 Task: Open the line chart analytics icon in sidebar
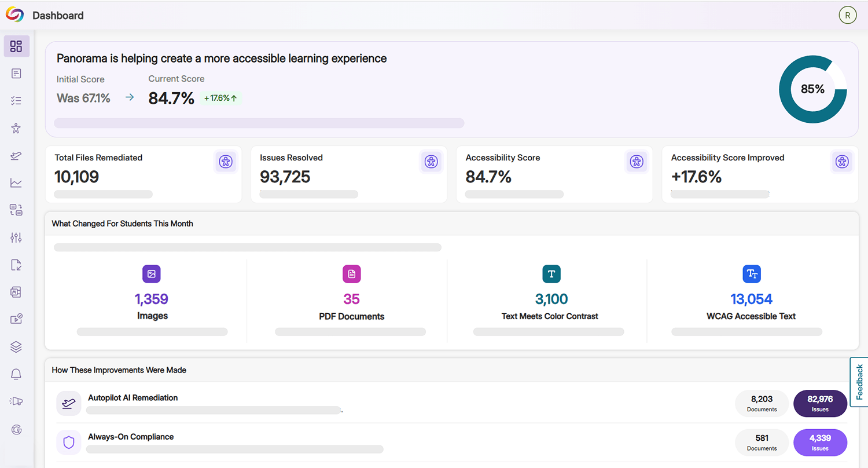tap(16, 183)
